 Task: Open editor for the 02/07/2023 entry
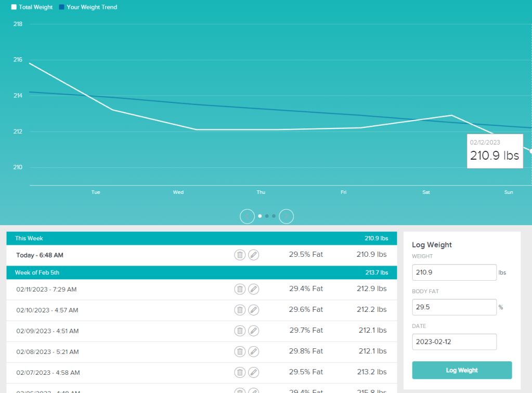pos(253,372)
